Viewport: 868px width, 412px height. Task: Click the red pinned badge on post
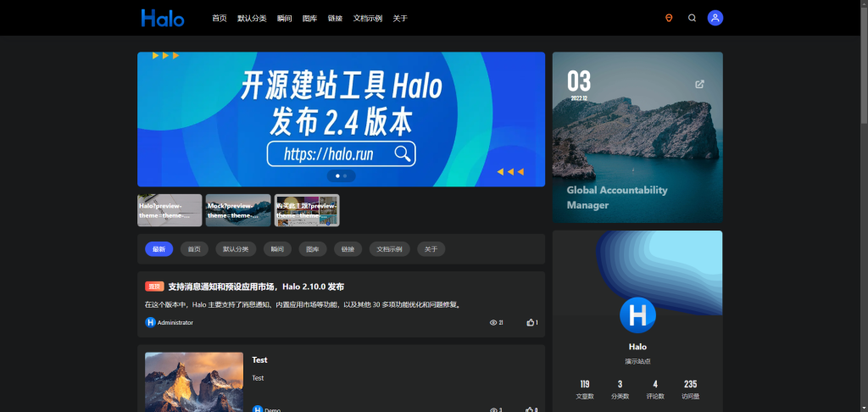point(154,287)
